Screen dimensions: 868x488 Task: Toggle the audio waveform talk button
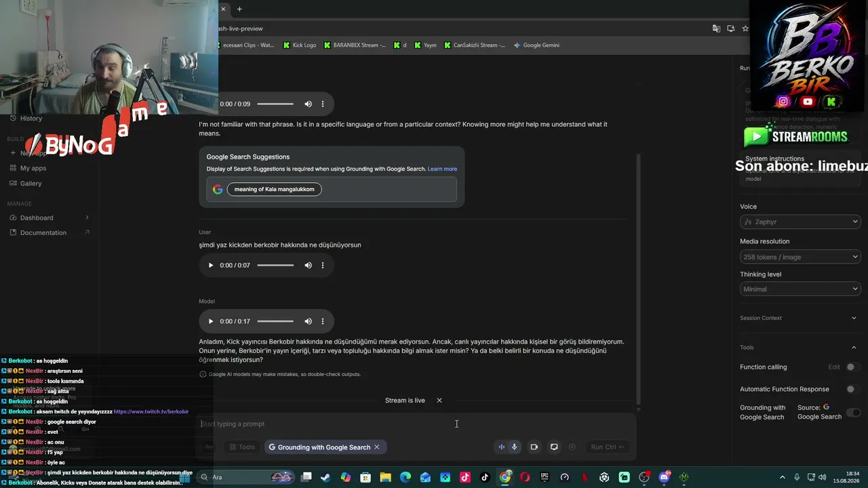[x=502, y=447]
